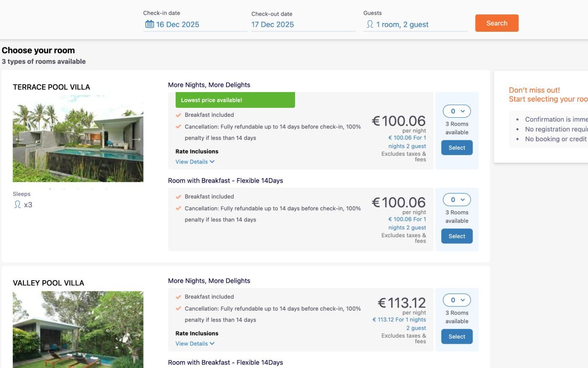Expand View Details under Valley Pool Villa rate
The width and height of the screenshot is (588, 368).
pos(195,344)
